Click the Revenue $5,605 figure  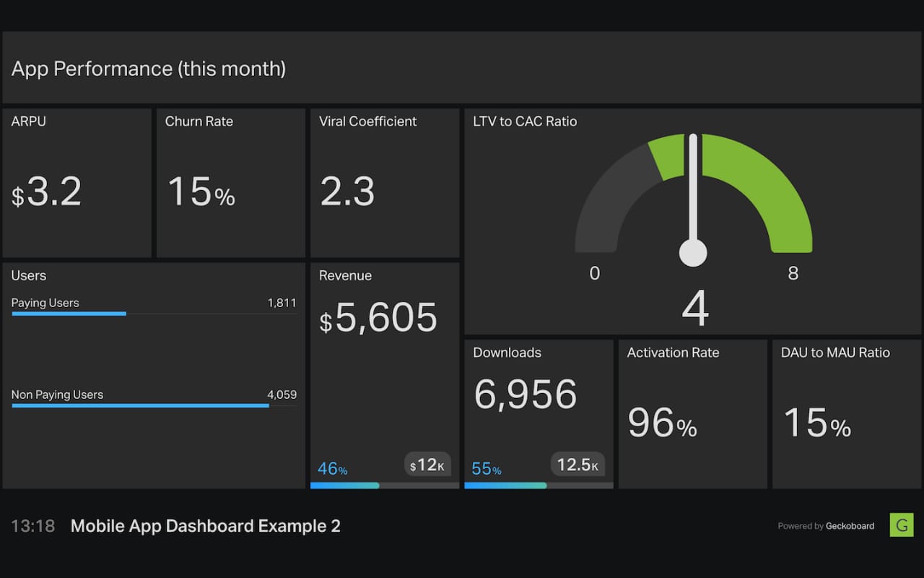[x=378, y=318]
